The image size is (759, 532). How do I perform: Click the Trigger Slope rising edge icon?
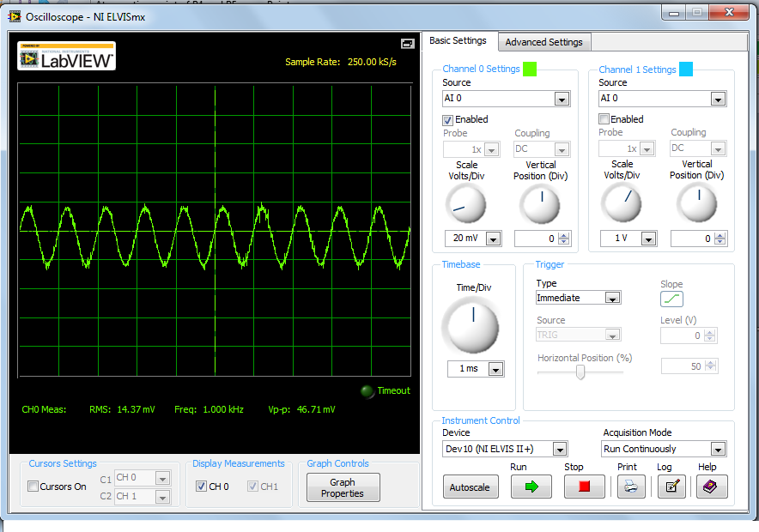(671, 299)
